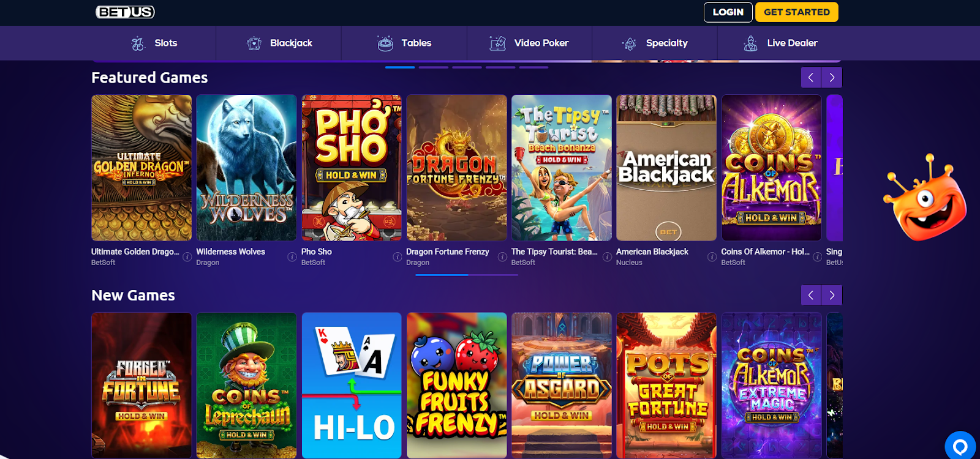The image size is (980, 459).
Task: Open The Tipsy Tourist game thumbnail
Action: (562, 168)
